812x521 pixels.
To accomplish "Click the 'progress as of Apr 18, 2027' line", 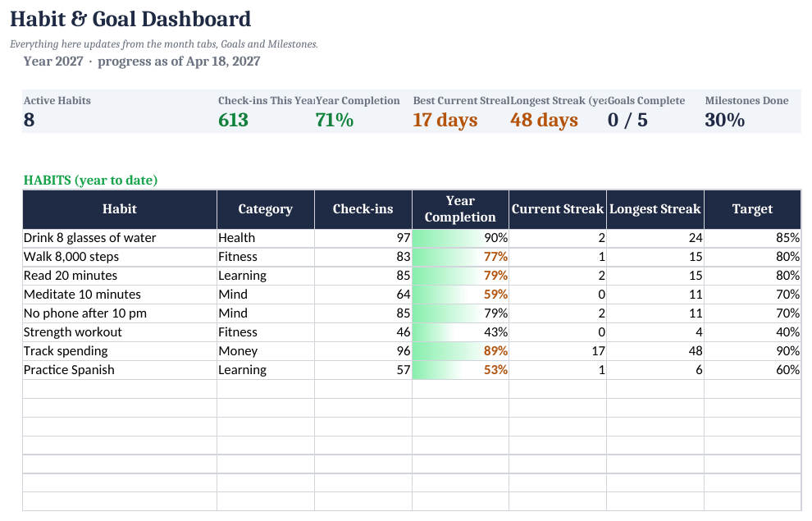I will click(179, 61).
